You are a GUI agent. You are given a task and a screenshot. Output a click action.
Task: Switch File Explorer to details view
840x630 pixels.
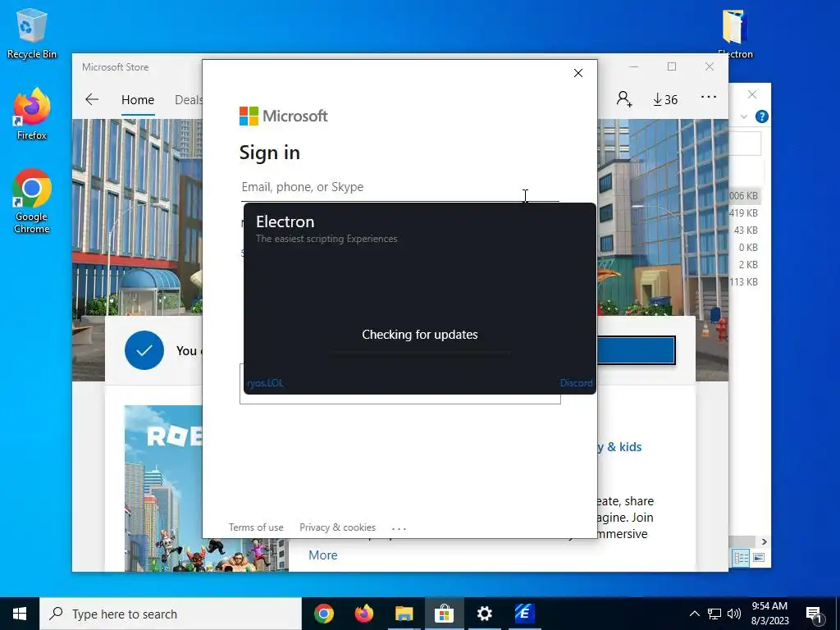[x=742, y=558]
